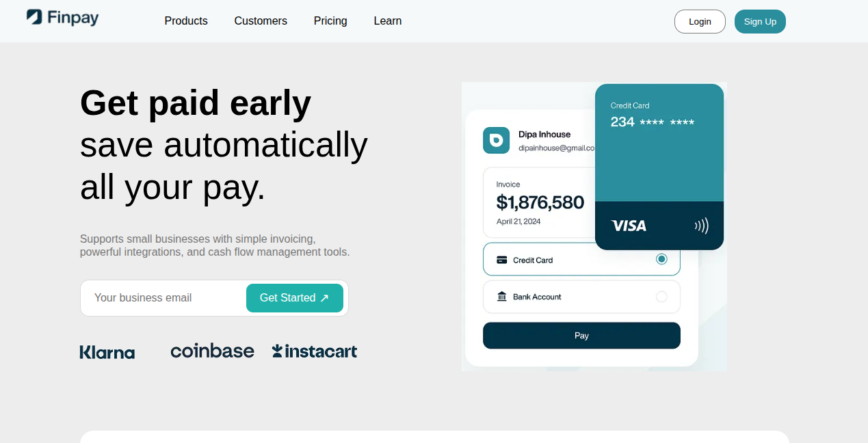This screenshot has width=868, height=443.
Task: Click the Get Started button
Action: pos(294,298)
